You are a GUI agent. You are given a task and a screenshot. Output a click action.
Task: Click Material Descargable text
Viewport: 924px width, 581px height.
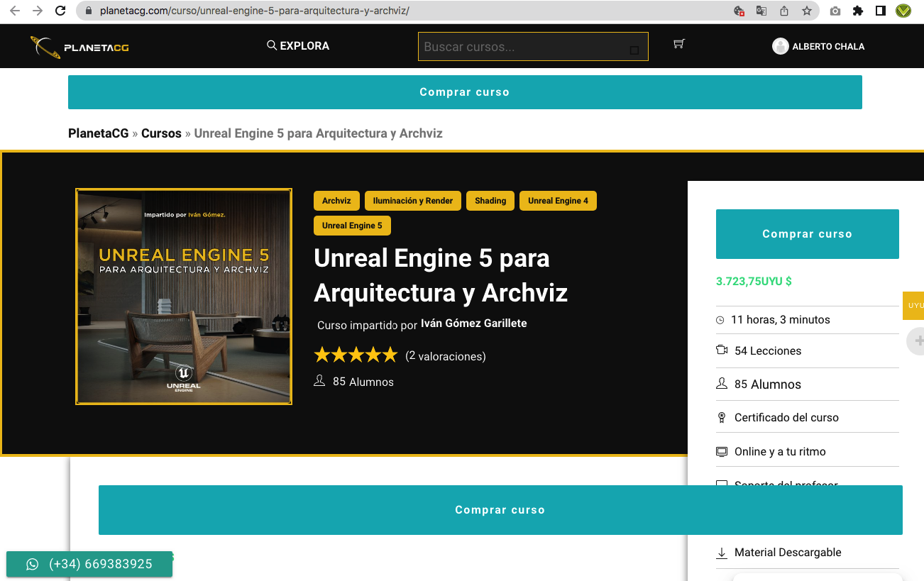tap(788, 553)
